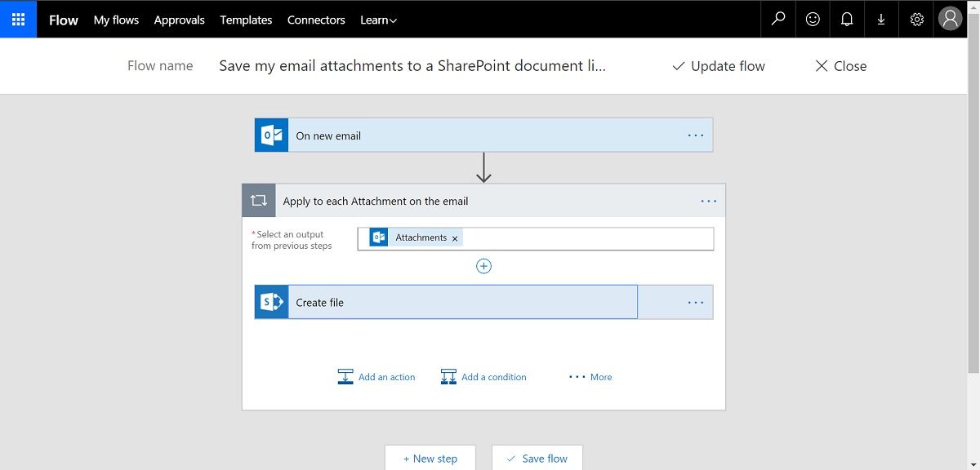Open the Approvals page
Viewport: 980px width, 470px height.
180,20
